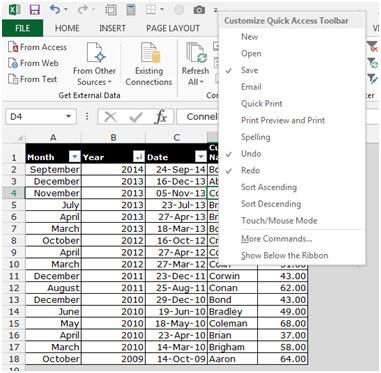
Task: Enable Quick Print in customize menu
Action: [262, 104]
